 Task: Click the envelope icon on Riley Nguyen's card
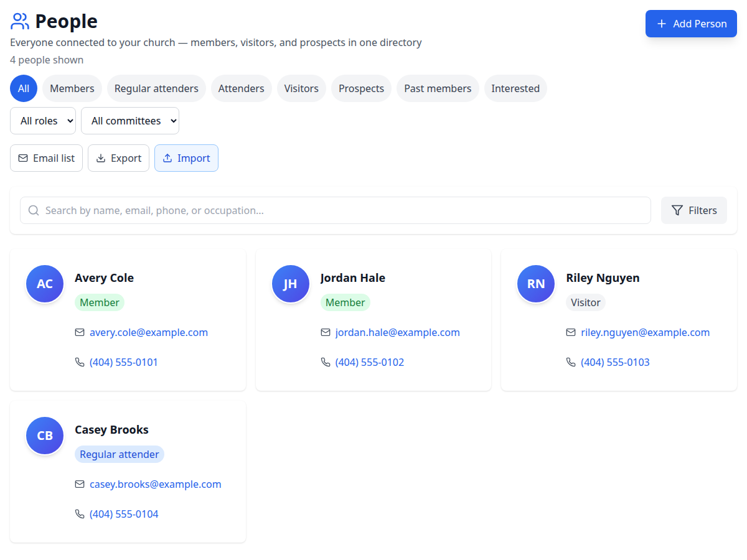coord(571,332)
